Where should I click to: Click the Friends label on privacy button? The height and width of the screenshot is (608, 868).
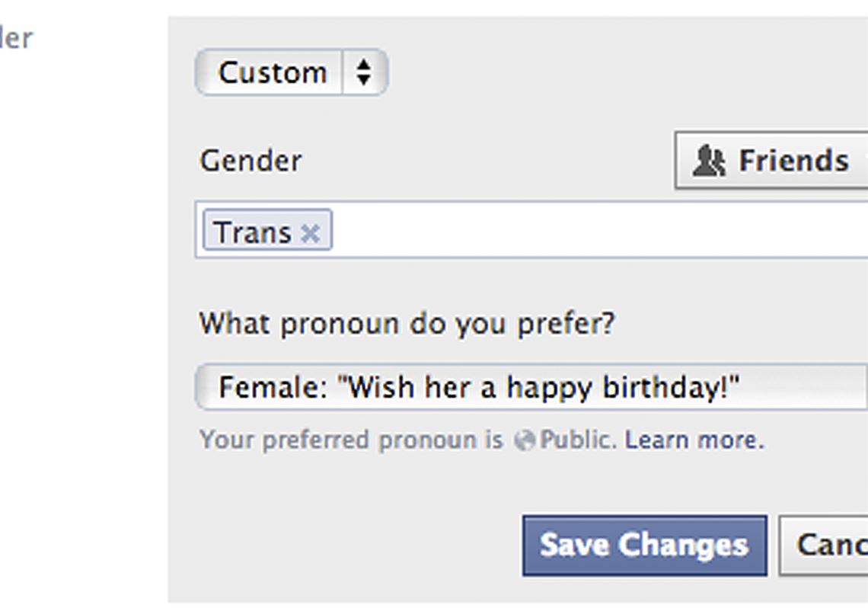click(793, 161)
